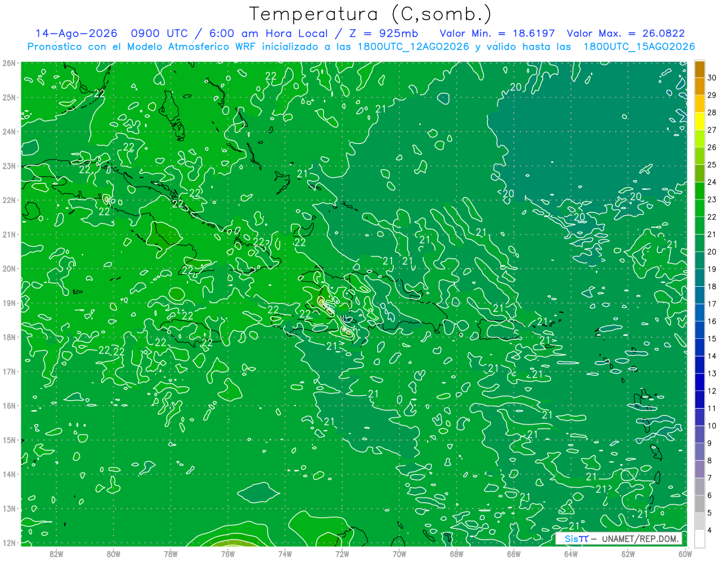Click the blue swatch between legend values 14 and 15
This screenshot has width=728, height=562.
tap(699, 348)
